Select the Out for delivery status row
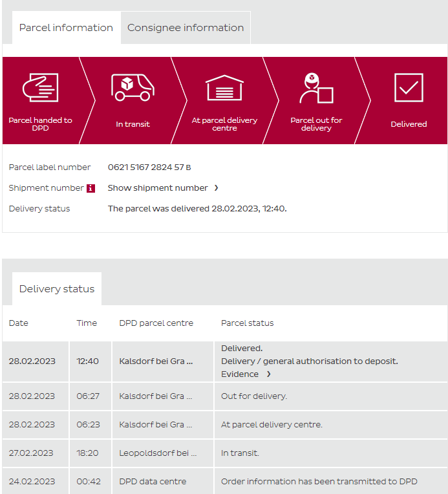The width and height of the screenshot is (448, 494). tap(254, 396)
